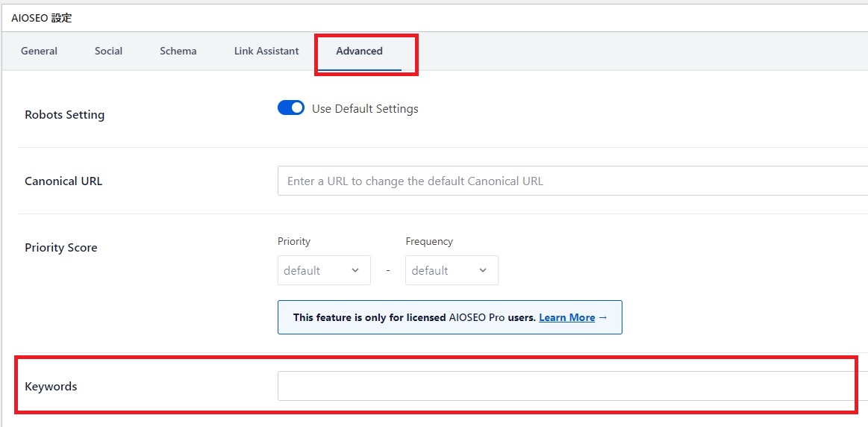
Task: Click the Advanced tab
Action: tap(359, 51)
